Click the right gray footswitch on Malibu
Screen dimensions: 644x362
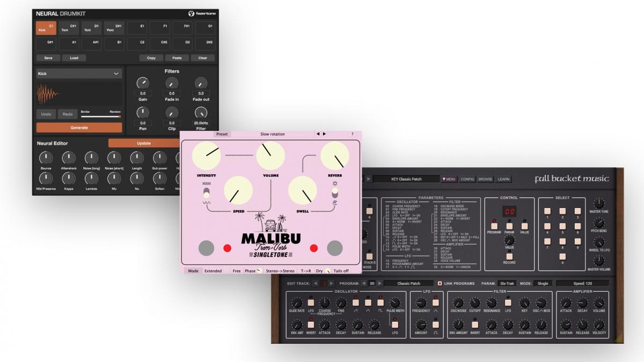click(x=334, y=248)
